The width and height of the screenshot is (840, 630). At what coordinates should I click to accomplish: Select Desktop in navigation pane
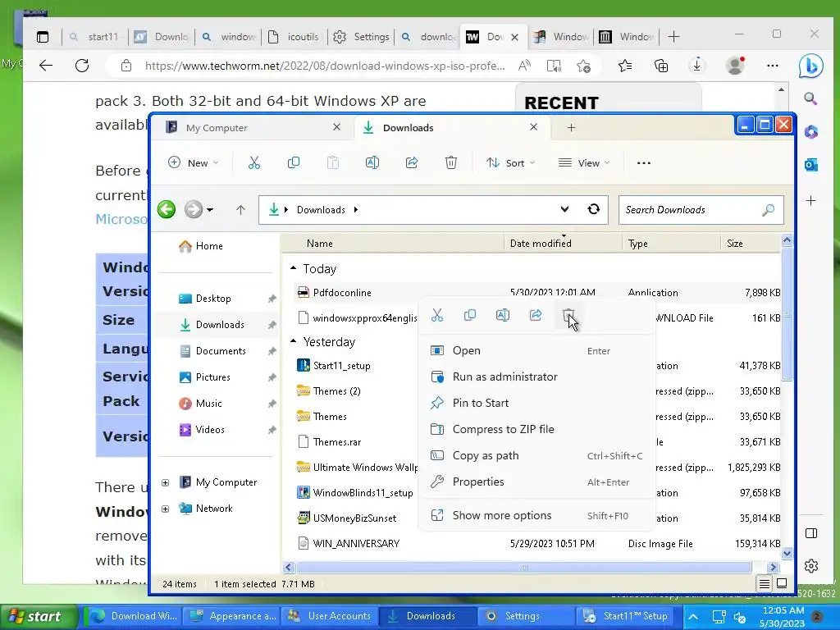pos(214,299)
